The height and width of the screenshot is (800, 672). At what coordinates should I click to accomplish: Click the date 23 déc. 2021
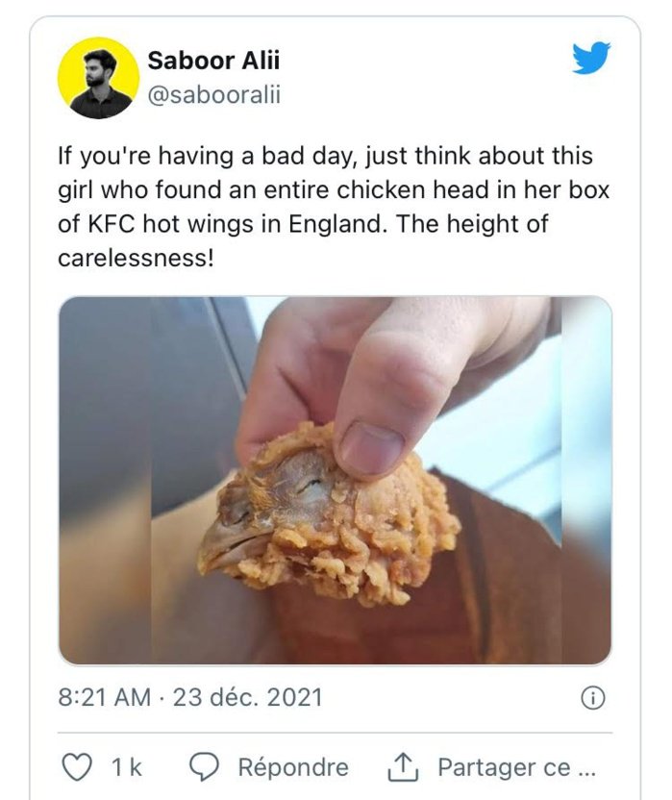pos(247,697)
